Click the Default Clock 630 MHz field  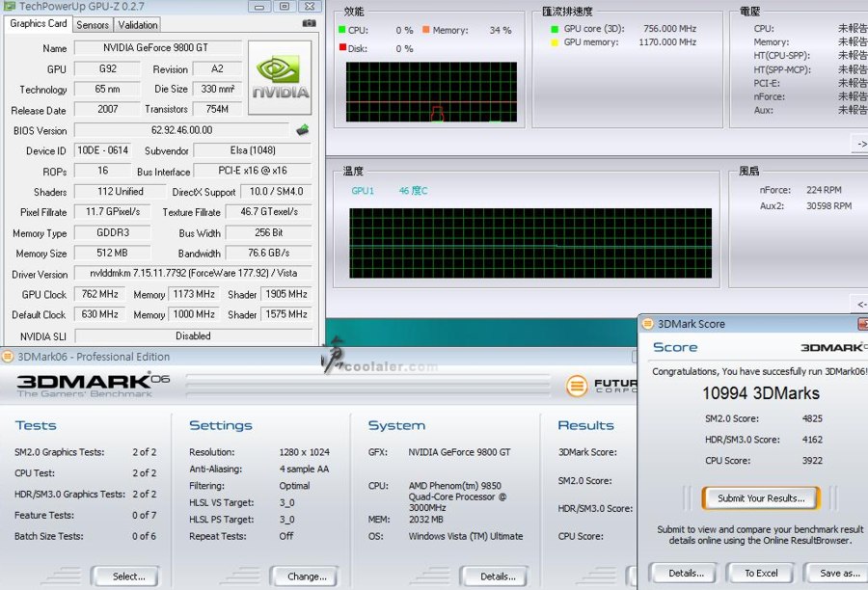pos(100,314)
